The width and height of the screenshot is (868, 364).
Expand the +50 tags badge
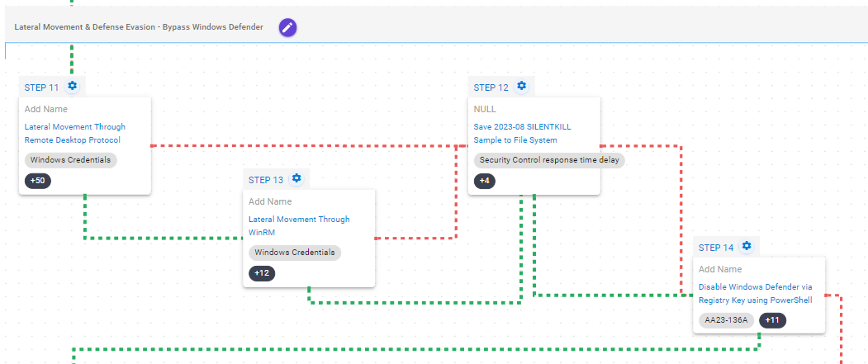tap(38, 181)
